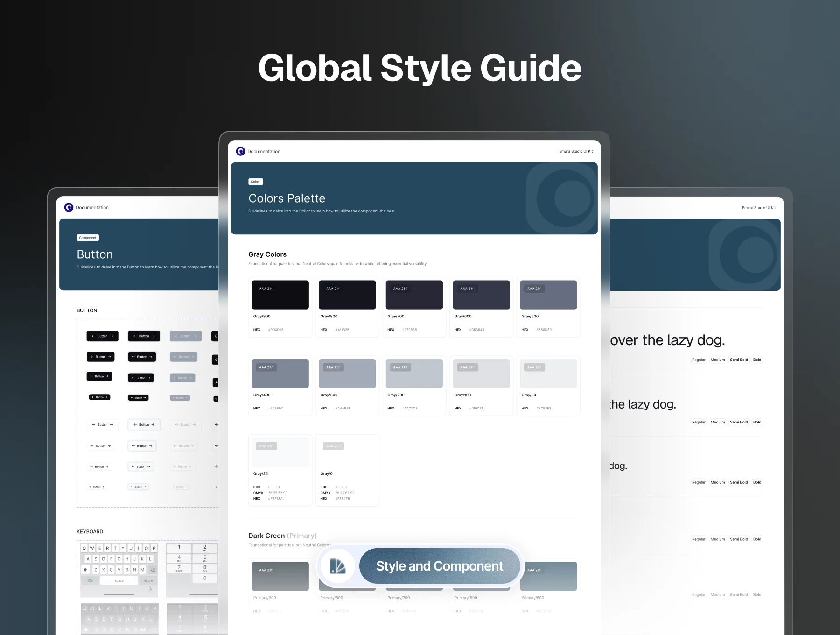Select Semi Bold weight in the 'dog.' row
840x635 pixels.
tap(739, 482)
